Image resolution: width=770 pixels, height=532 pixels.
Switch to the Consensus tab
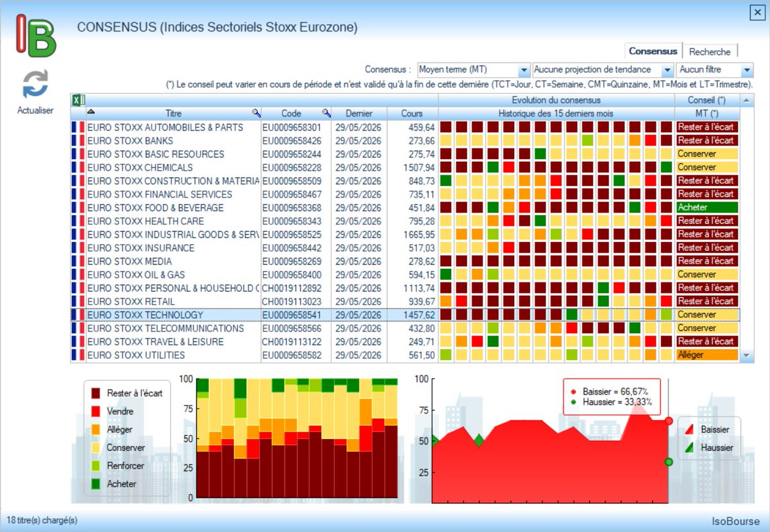tap(653, 51)
